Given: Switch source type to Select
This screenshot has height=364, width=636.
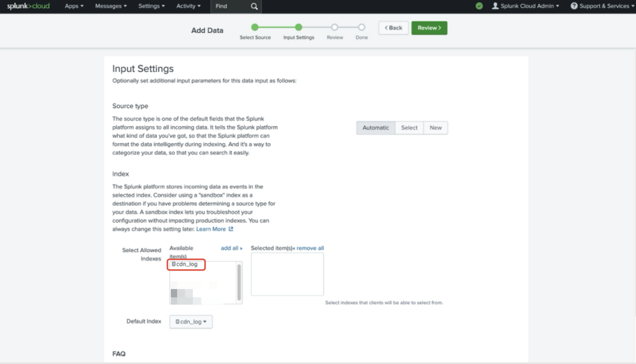Looking at the screenshot, I should (x=409, y=128).
